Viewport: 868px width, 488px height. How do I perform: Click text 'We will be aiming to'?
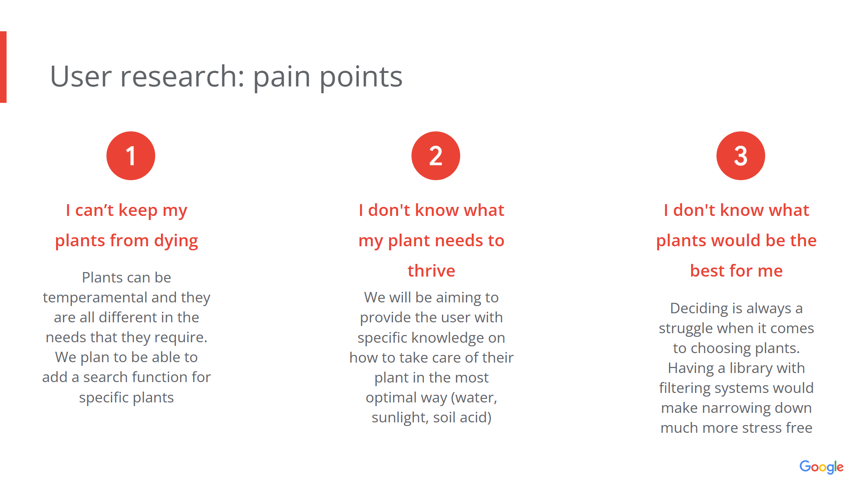coord(431,297)
